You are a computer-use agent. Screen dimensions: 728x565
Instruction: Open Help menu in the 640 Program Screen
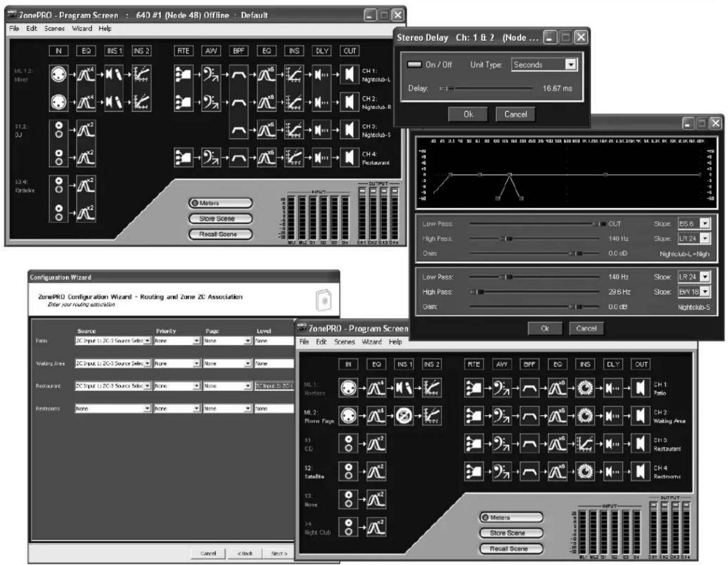[105, 28]
